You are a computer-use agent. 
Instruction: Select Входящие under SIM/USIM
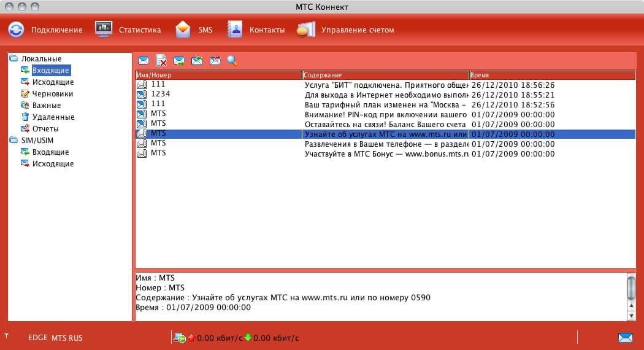pyautogui.click(x=50, y=152)
